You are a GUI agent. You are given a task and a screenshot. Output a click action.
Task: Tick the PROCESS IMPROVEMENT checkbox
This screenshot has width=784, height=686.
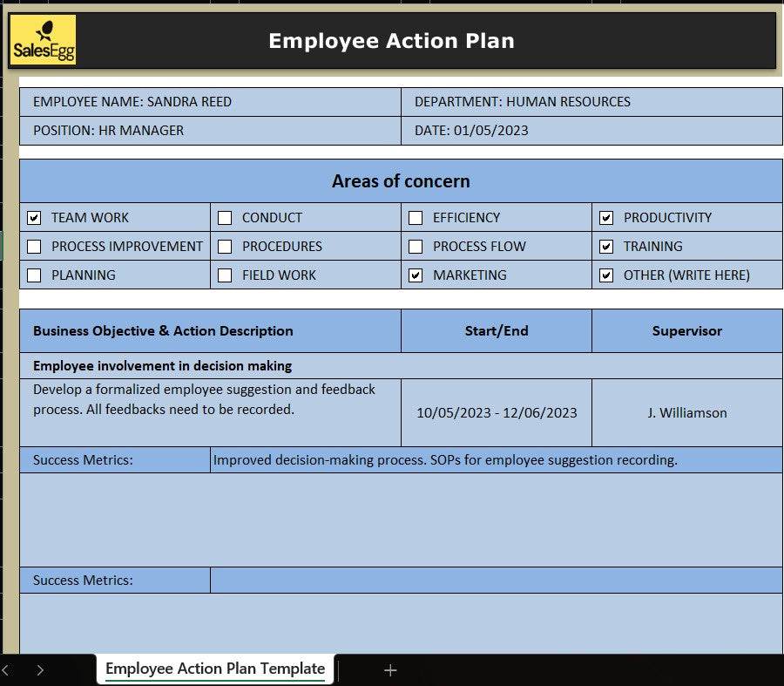34,247
